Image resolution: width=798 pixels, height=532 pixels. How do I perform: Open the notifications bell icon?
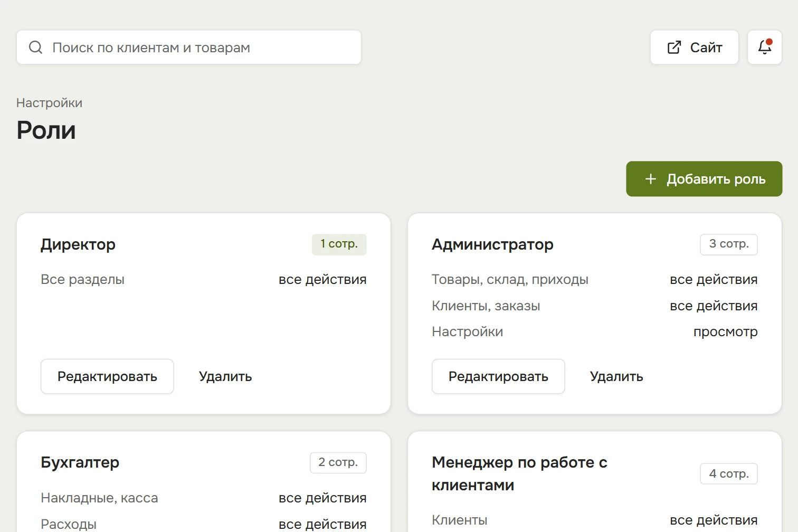tap(765, 47)
